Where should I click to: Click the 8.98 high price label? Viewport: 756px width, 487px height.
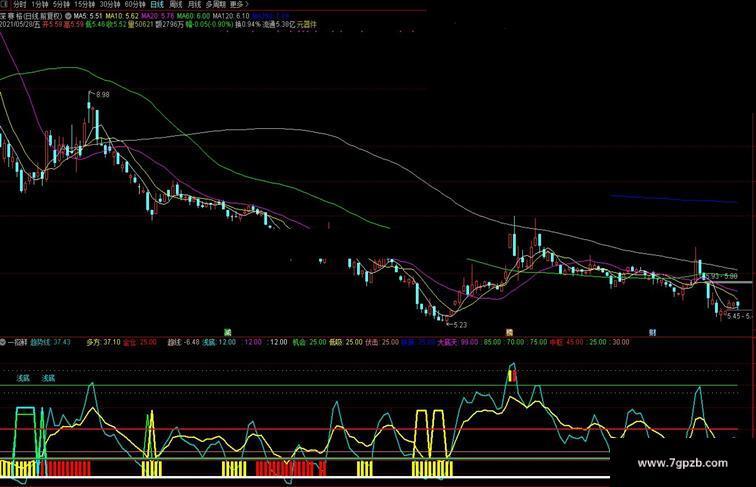click(x=103, y=95)
